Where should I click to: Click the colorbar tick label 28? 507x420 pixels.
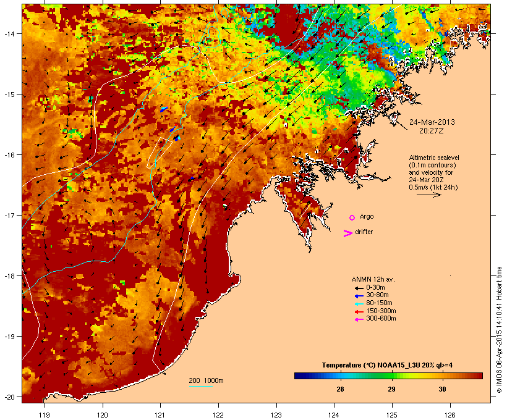click(340, 389)
